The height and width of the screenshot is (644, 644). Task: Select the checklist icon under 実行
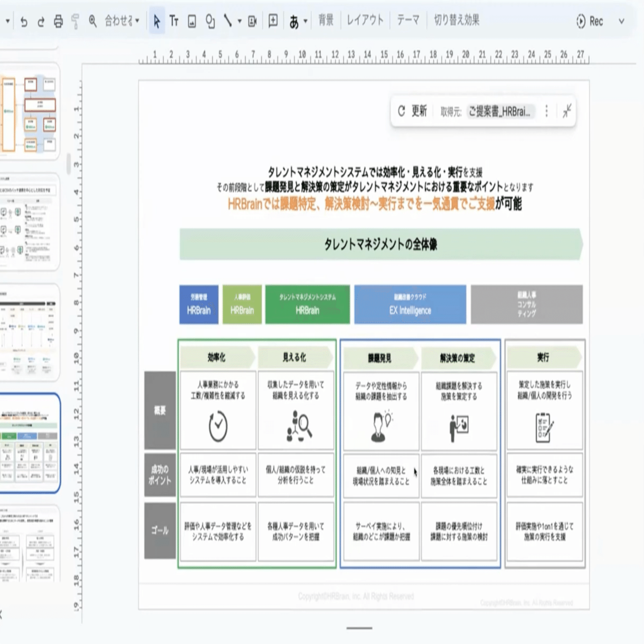(545, 427)
